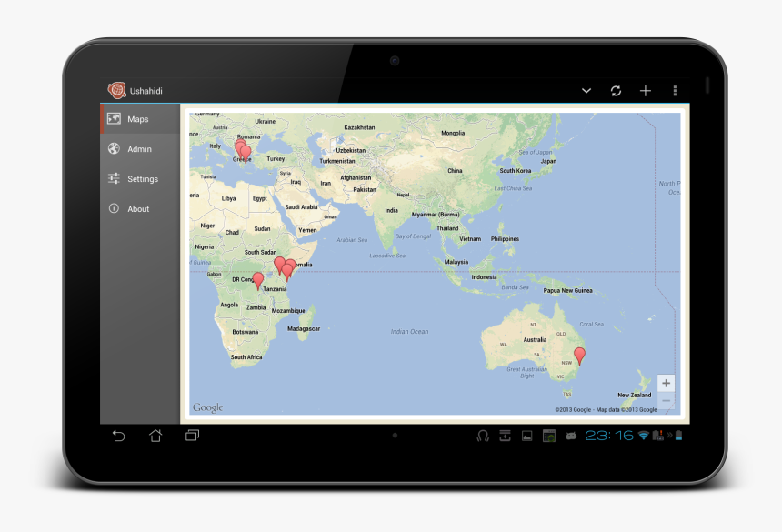Click the Madagascar label on map

[304, 328]
